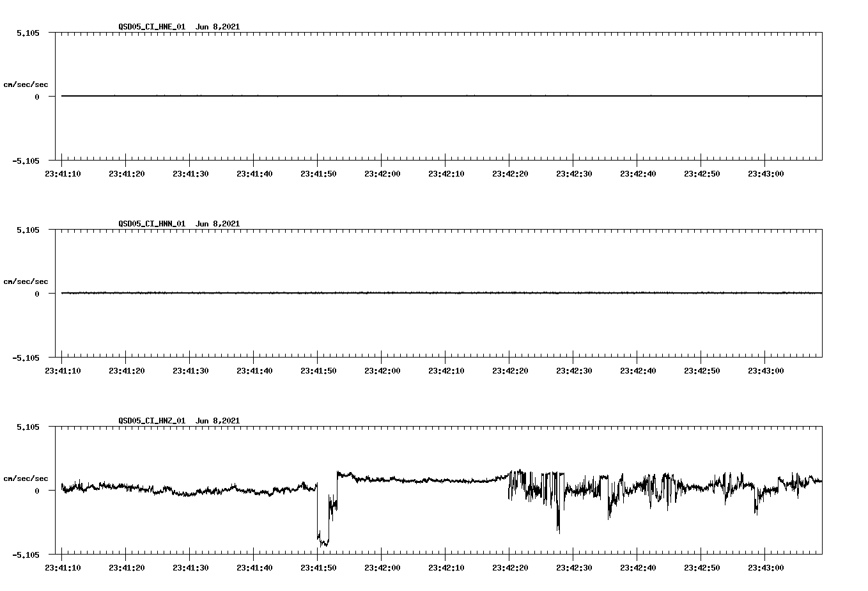Click the 0 axis label of HNZ plot

37,491
